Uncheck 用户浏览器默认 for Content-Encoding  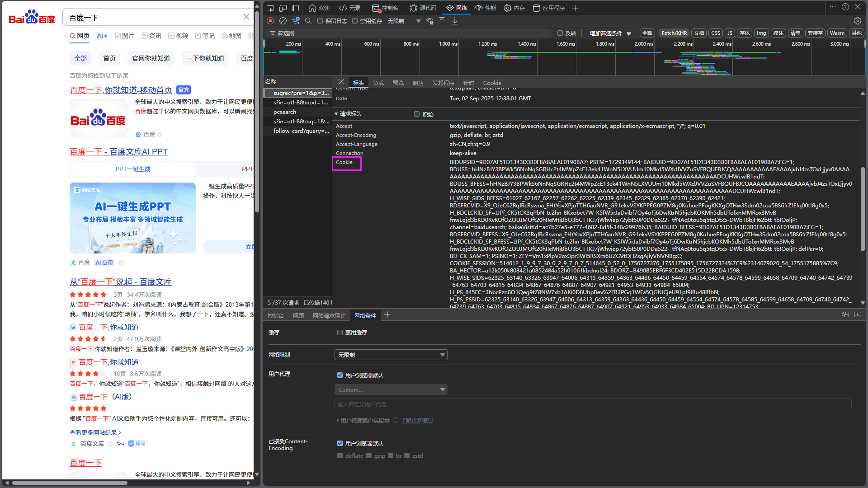click(340, 443)
